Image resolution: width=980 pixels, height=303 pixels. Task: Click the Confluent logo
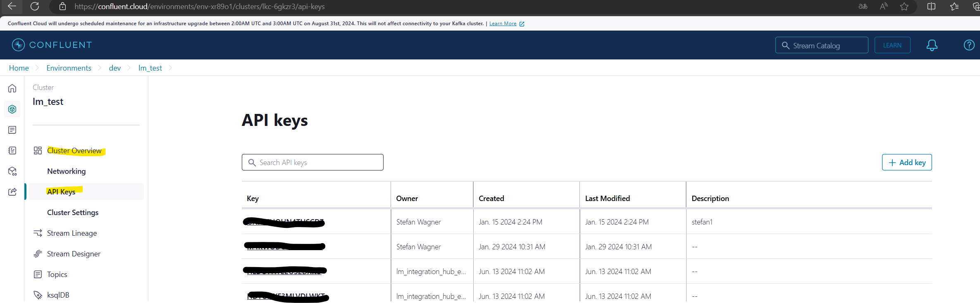(52, 45)
